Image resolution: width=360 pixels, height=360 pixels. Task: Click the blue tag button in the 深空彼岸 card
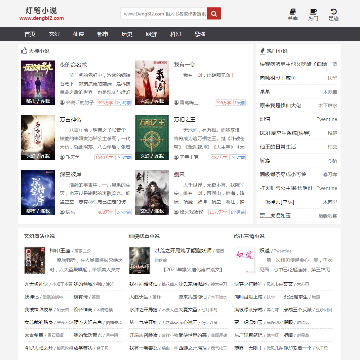tap(124, 212)
